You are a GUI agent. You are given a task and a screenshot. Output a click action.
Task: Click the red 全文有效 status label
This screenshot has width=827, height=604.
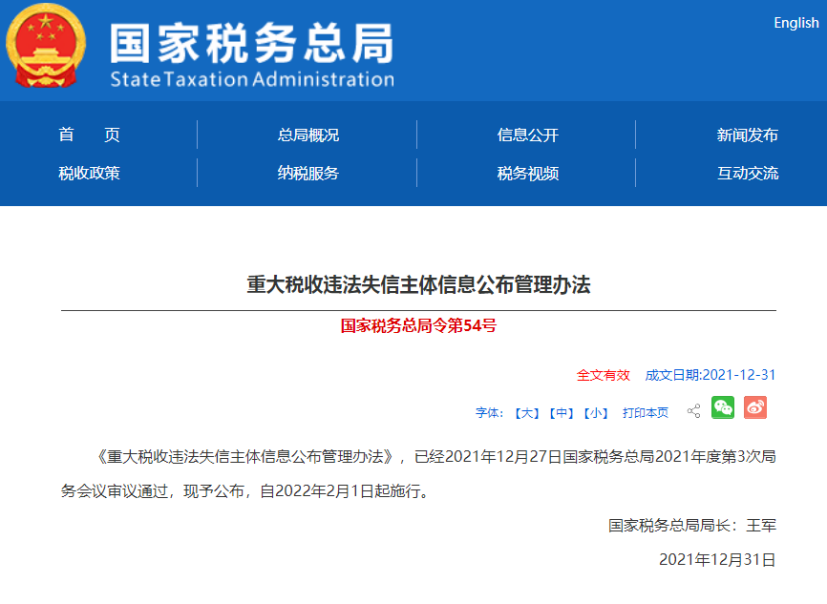click(x=603, y=375)
